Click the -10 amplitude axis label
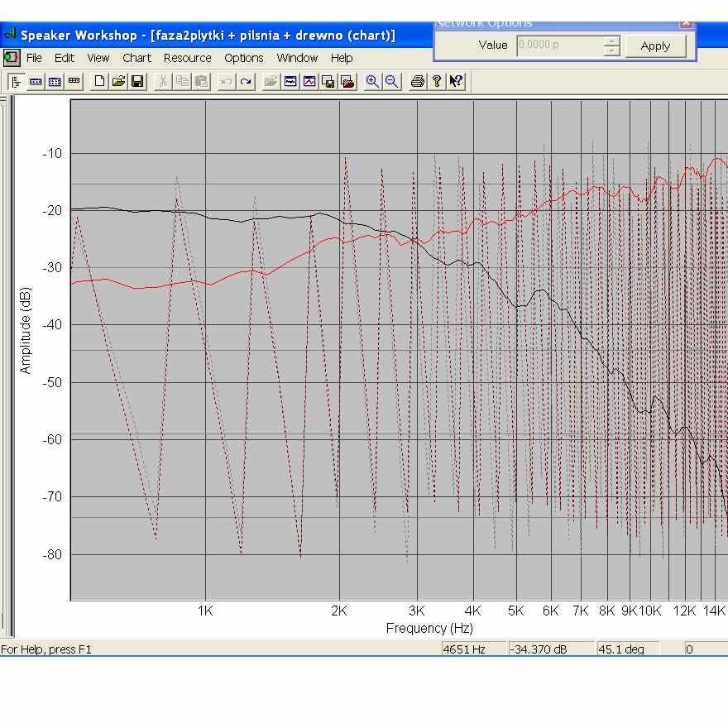 tap(52, 153)
